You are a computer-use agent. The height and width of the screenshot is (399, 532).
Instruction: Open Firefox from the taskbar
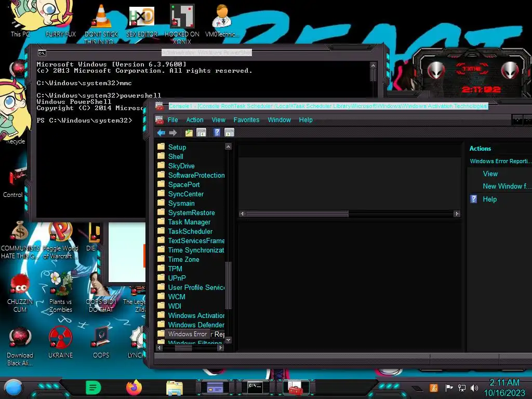click(134, 388)
